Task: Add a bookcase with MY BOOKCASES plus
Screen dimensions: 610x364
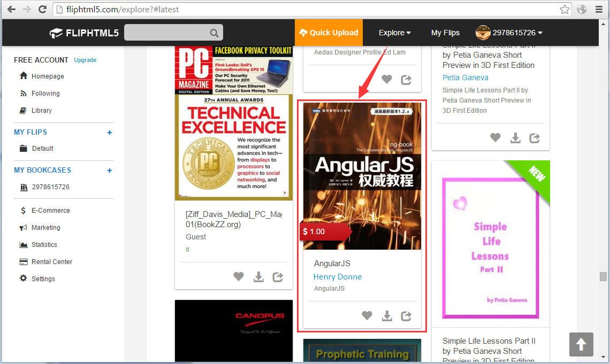Action: [109, 171]
